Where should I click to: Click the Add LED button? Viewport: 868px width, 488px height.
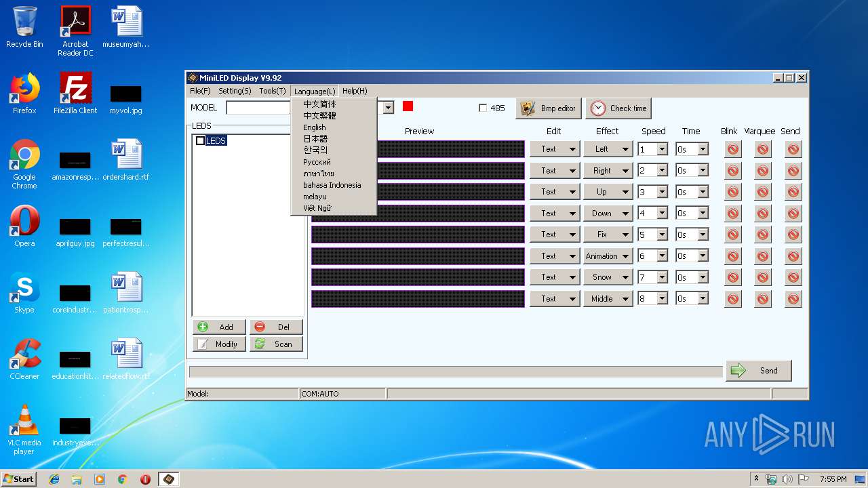(x=219, y=327)
